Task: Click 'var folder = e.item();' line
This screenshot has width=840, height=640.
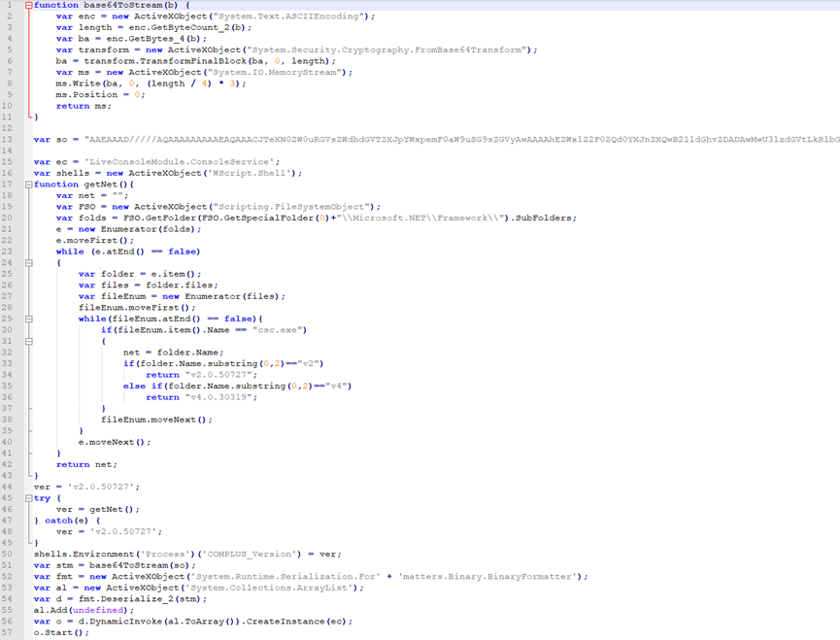Action: click(x=140, y=274)
